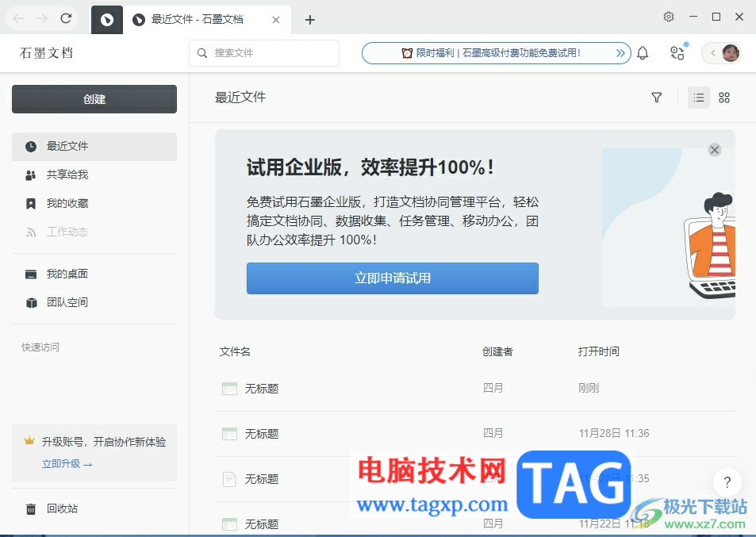The height and width of the screenshot is (537, 756).
Task: Click the browser back arrow
Action: (x=18, y=19)
